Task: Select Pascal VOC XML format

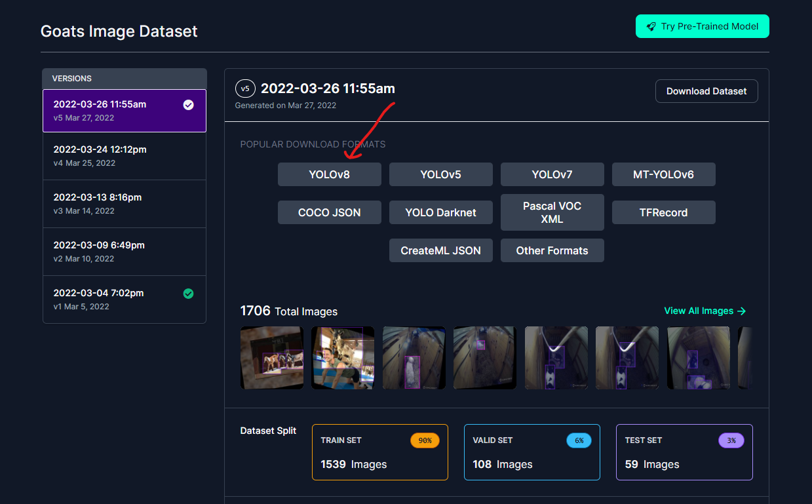Action: (552, 212)
